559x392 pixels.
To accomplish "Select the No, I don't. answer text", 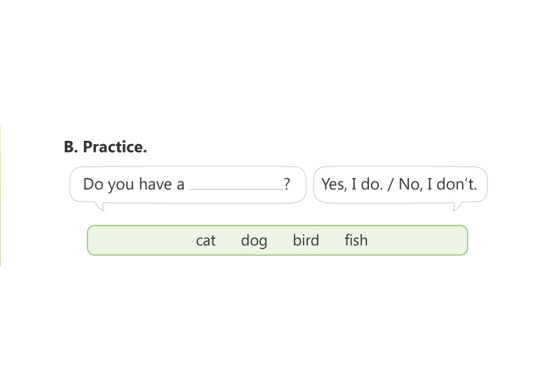I will (438, 184).
